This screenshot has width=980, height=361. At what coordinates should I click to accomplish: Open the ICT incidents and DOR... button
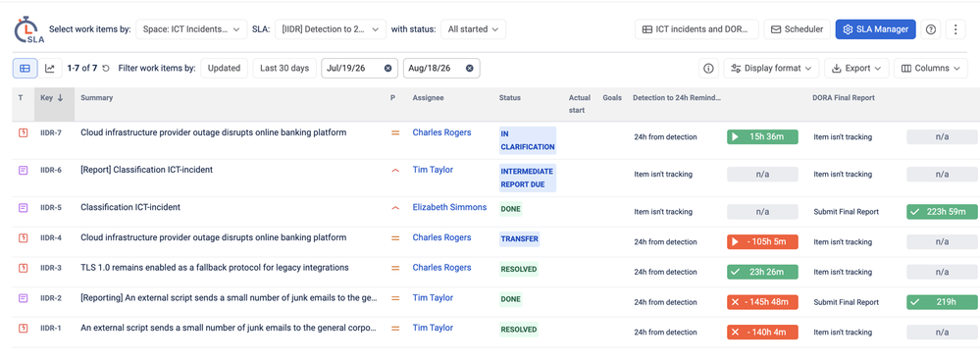[696, 29]
